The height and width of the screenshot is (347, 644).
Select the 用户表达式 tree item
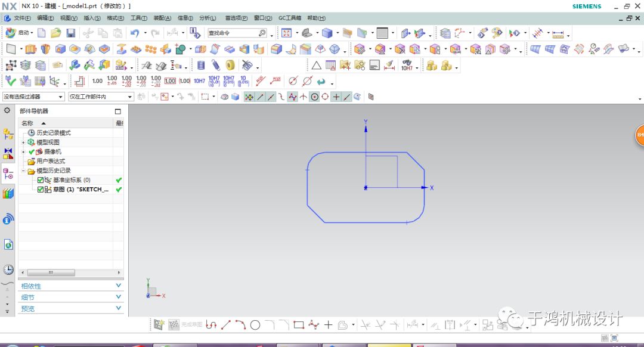point(51,161)
